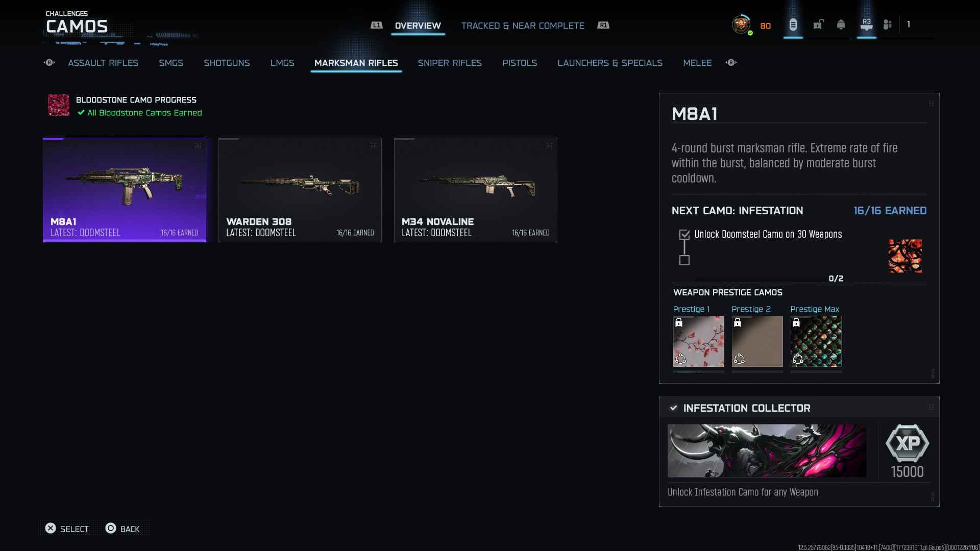Switch to Tracked & Near Complete tab
Viewport: 980px width, 551px height.
(x=522, y=26)
